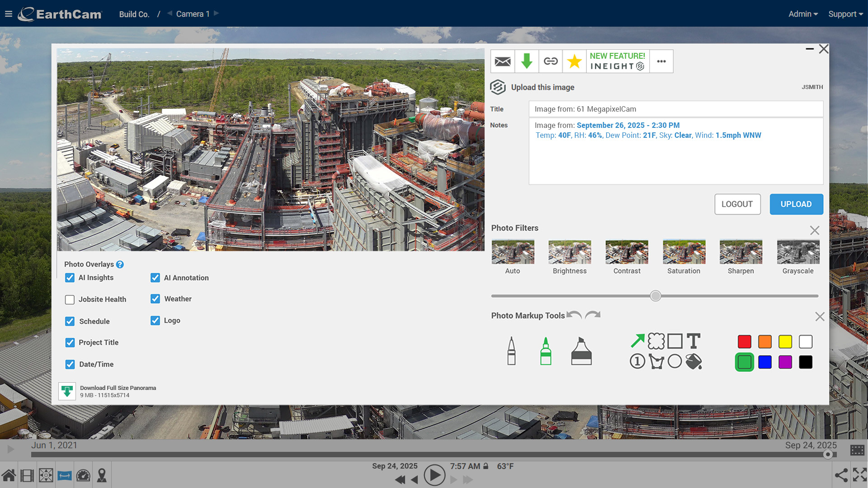Click the yellow star favorite icon
The height and width of the screenshot is (488, 868).
(574, 61)
